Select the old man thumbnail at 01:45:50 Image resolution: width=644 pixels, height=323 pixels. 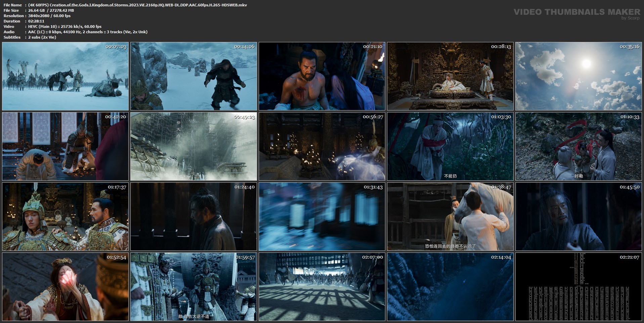578,217
